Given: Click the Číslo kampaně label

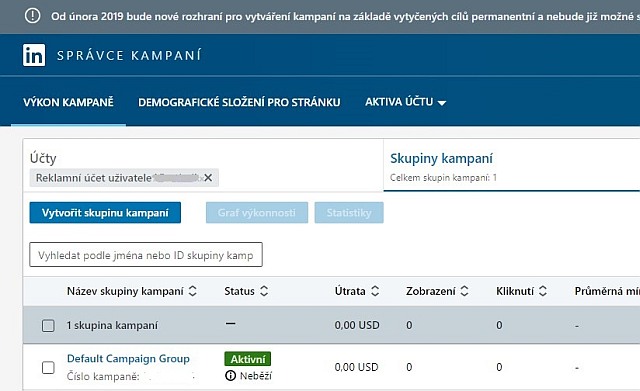Looking at the screenshot, I should tap(103, 376).
